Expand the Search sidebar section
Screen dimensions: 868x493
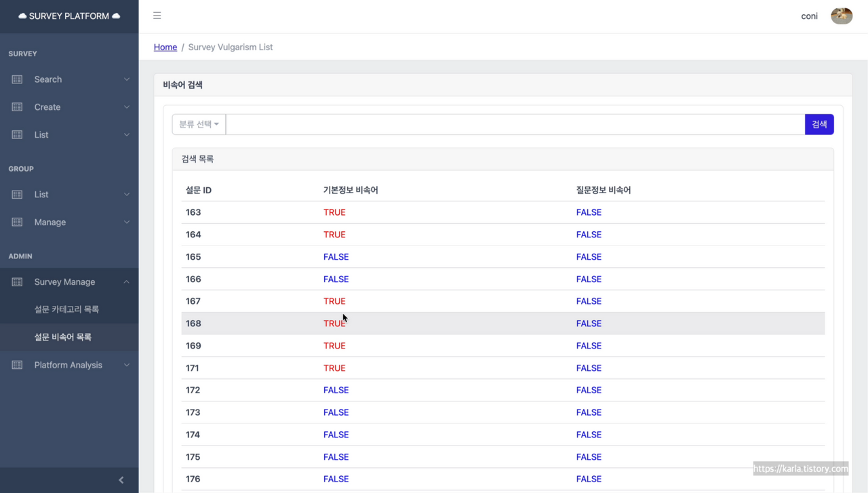coord(126,79)
